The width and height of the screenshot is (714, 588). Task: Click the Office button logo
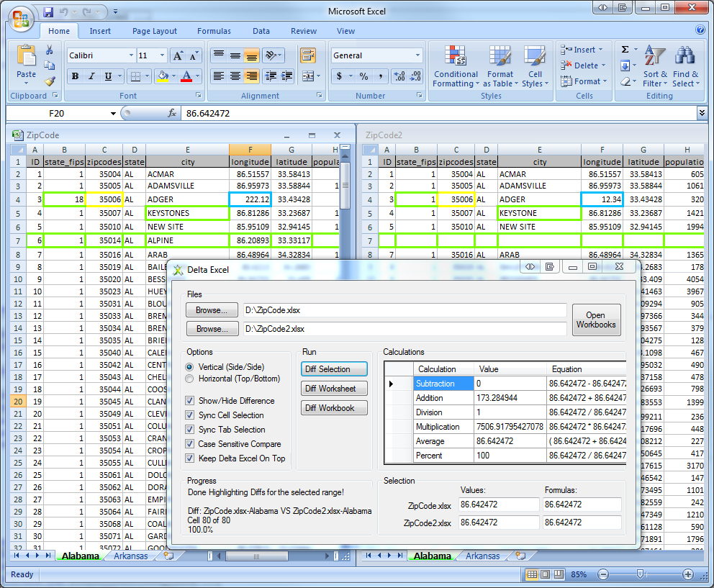pos(20,19)
